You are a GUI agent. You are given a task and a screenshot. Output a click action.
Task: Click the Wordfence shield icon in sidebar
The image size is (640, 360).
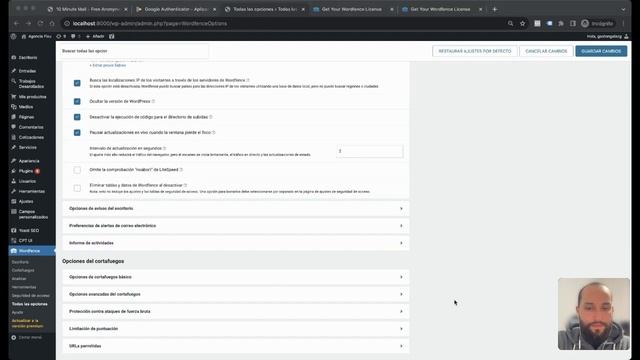(x=13, y=251)
